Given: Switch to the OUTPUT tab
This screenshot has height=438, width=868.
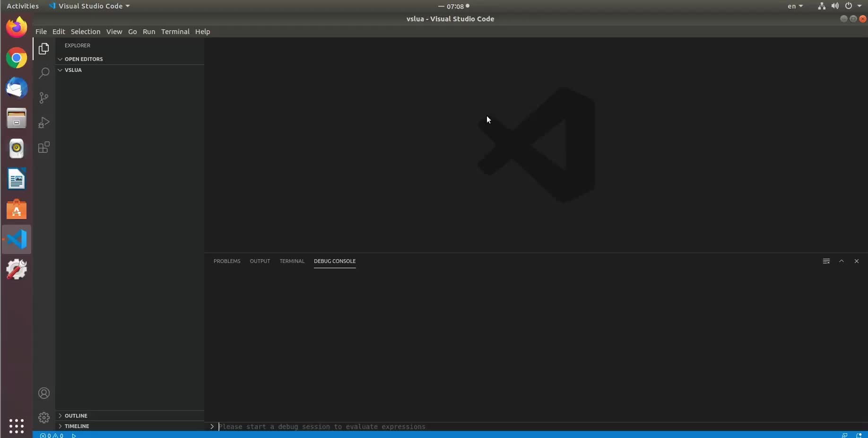Looking at the screenshot, I should tap(260, 261).
